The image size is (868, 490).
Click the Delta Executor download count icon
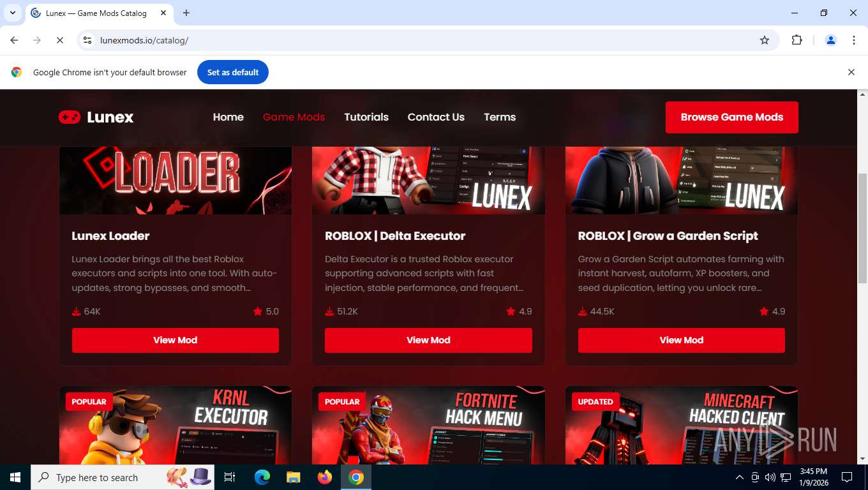click(329, 311)
